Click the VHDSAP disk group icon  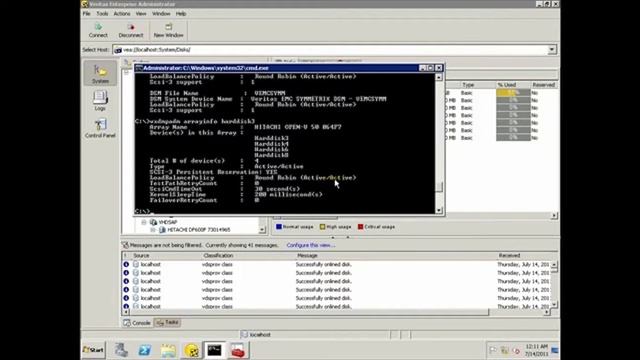[153, 222]
